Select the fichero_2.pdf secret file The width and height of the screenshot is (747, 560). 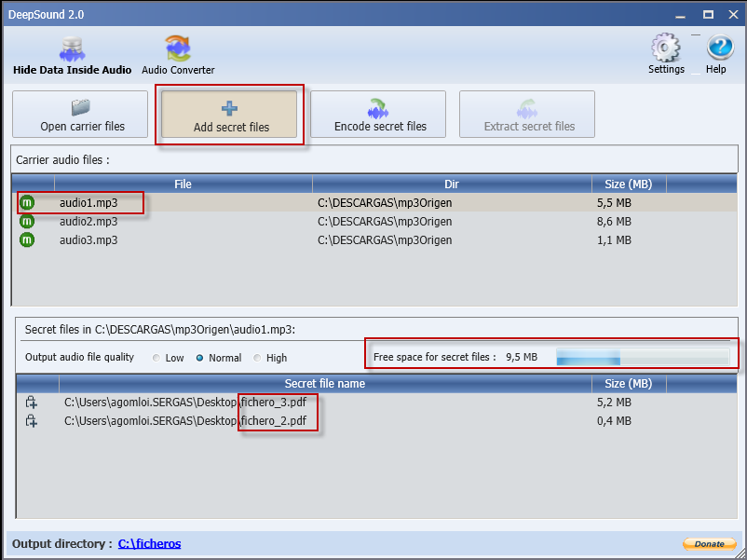tap(185, 421)
